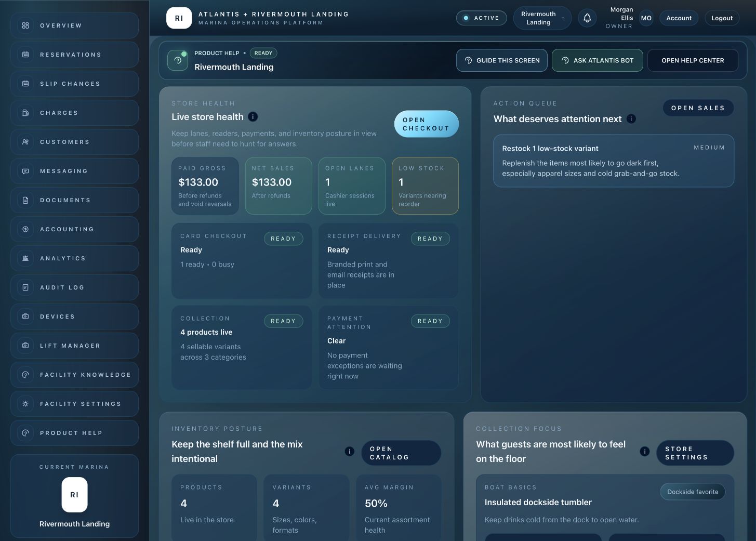Launch Ask Atlantis Bot
Viewport: 756px width, 541px height.
tap(598, 60)
